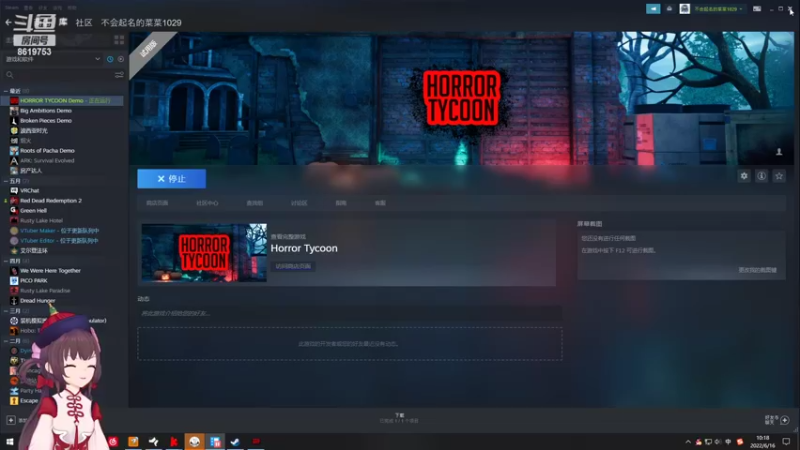The image size is (800, 450).
Task: Open the Windows notification center icon
Action: point(786,441)
